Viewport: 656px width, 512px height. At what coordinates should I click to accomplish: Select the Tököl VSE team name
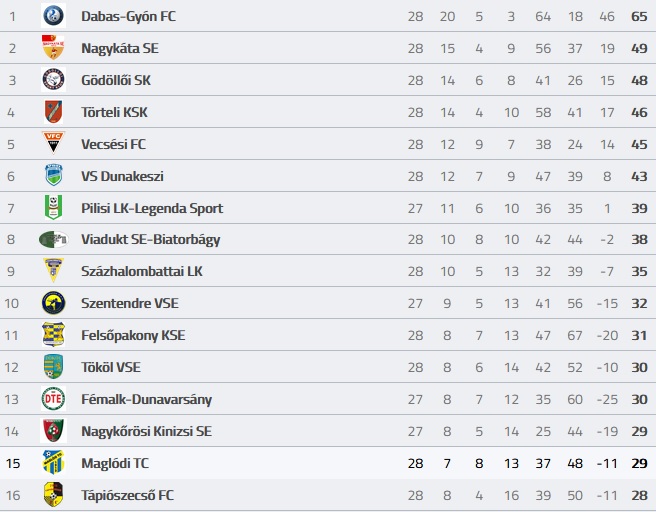point(111,367)
